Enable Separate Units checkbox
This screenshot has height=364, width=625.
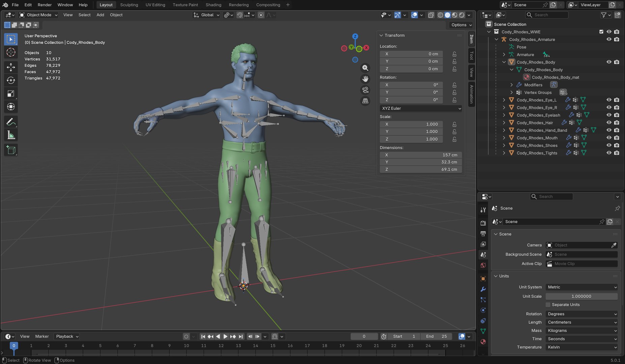point(548,305)
